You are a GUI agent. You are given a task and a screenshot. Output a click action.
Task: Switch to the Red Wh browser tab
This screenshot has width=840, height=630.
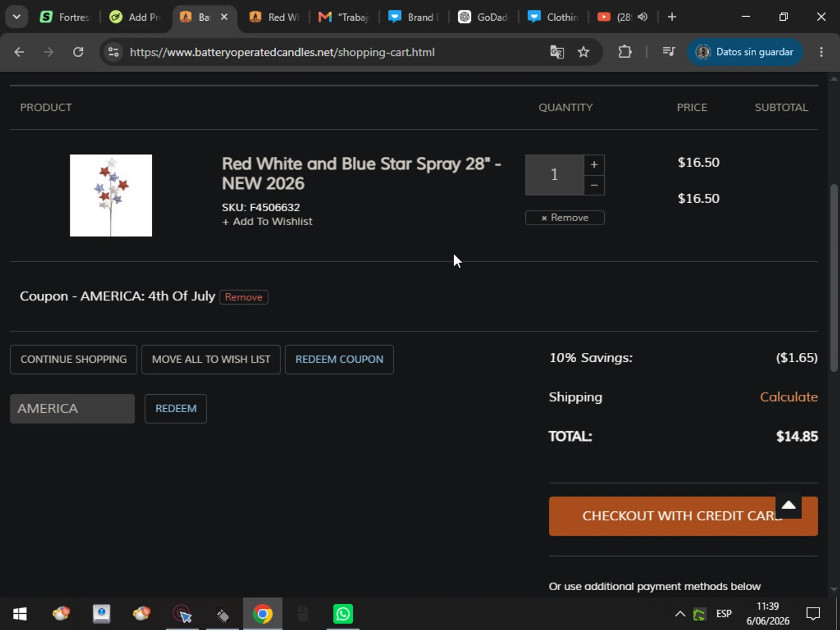[x=274, y=17]
